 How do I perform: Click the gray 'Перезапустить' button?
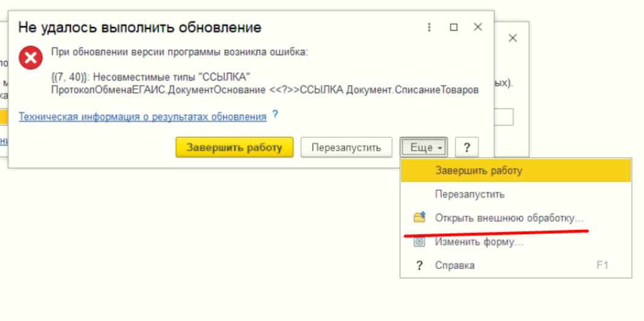pyautogui.click(x=346, y=147)
